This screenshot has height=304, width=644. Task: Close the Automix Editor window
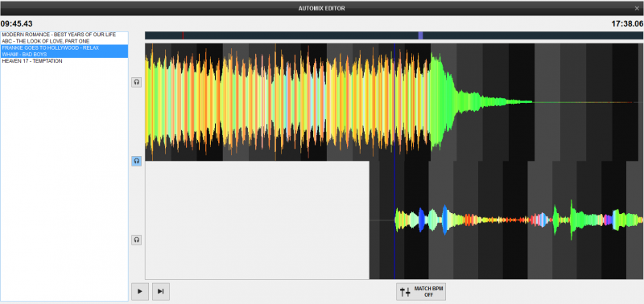pos(637,8)
